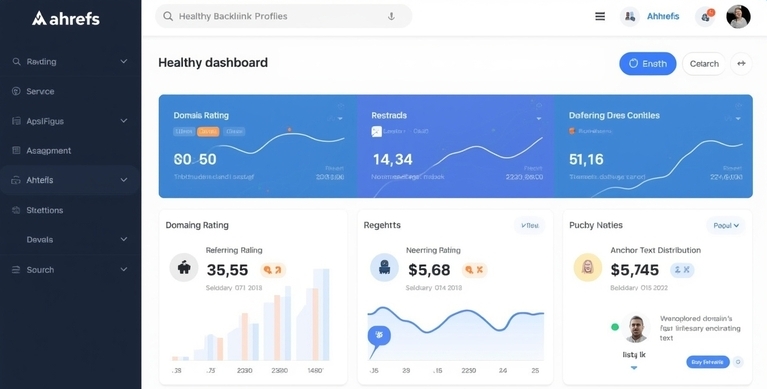Click the search magnifier icon in search bar

click(168, 16)
